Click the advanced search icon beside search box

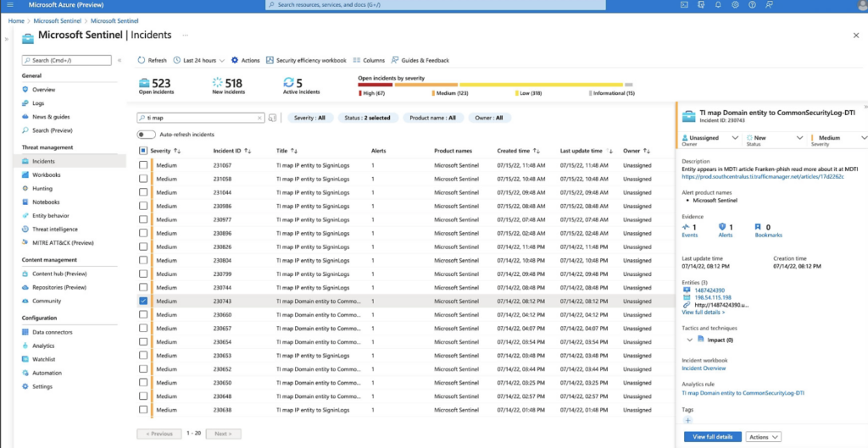click(x=272, y=118)
